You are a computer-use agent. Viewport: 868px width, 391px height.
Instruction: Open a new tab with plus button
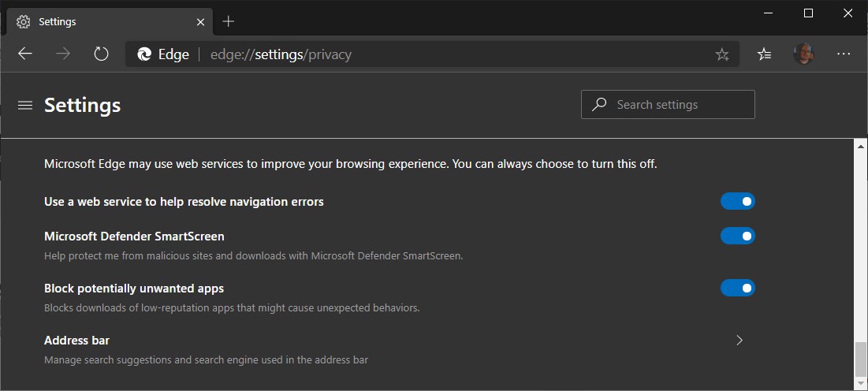(x=228, y=21)
